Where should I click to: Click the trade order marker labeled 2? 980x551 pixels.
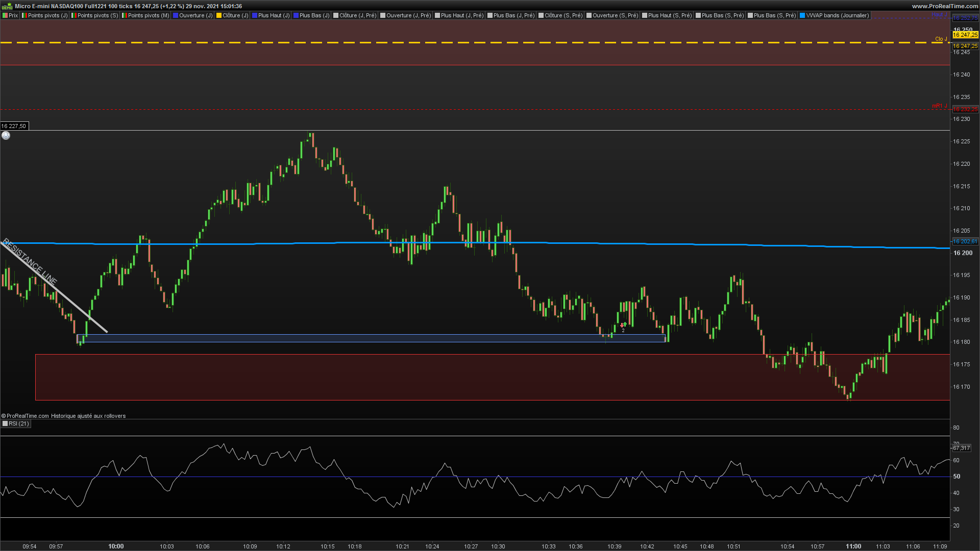[x=623, y=325]
